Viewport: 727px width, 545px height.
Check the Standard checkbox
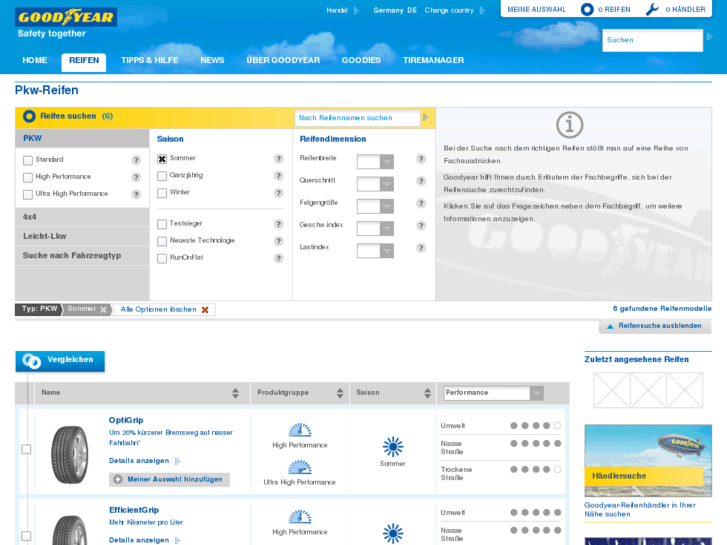pyautogui.click(x=28, y=160)
